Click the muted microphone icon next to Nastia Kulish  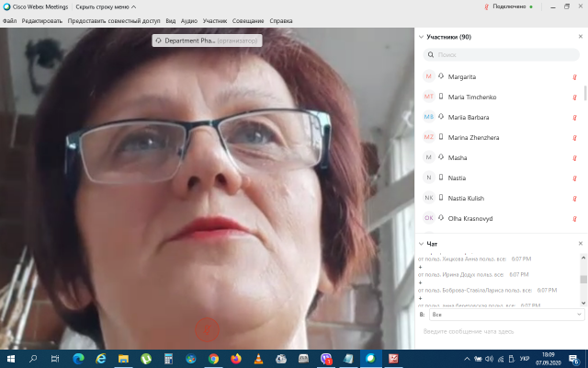[x=574, y=199]
